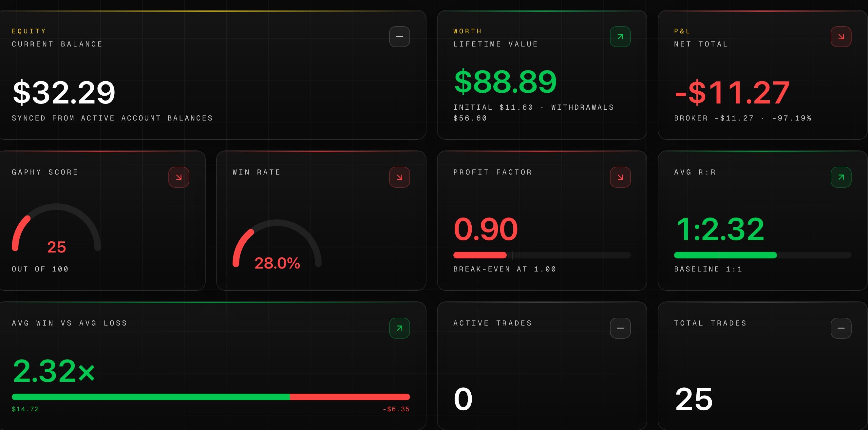Viewport: 868px width, 430px height.
Task: Click the Active Trades count 0
Action: click(463, 399)
